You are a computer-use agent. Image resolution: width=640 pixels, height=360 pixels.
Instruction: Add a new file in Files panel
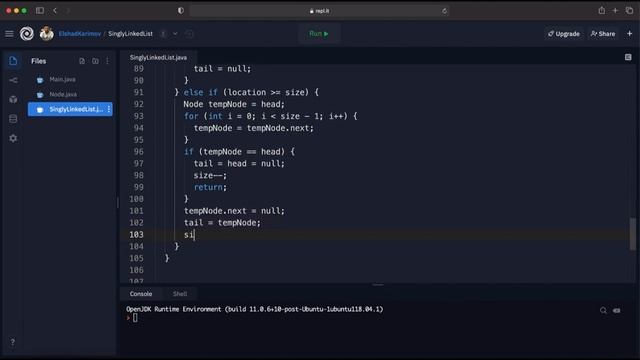82,61
